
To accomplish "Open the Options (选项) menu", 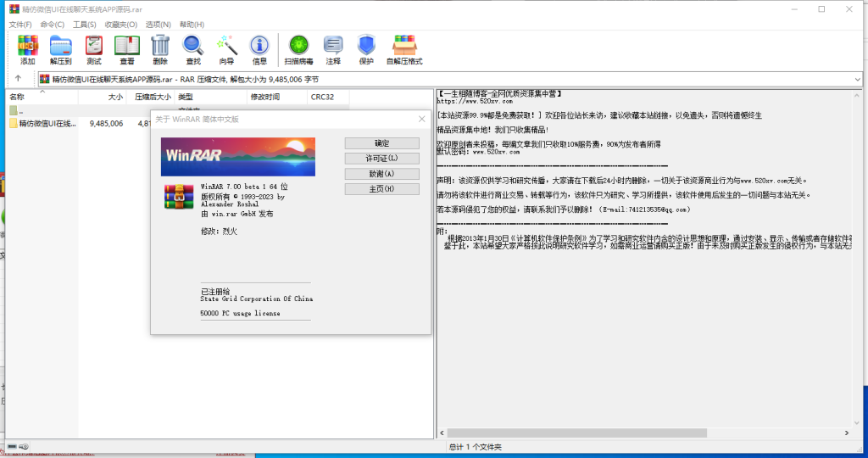I will tap(159, 25).
